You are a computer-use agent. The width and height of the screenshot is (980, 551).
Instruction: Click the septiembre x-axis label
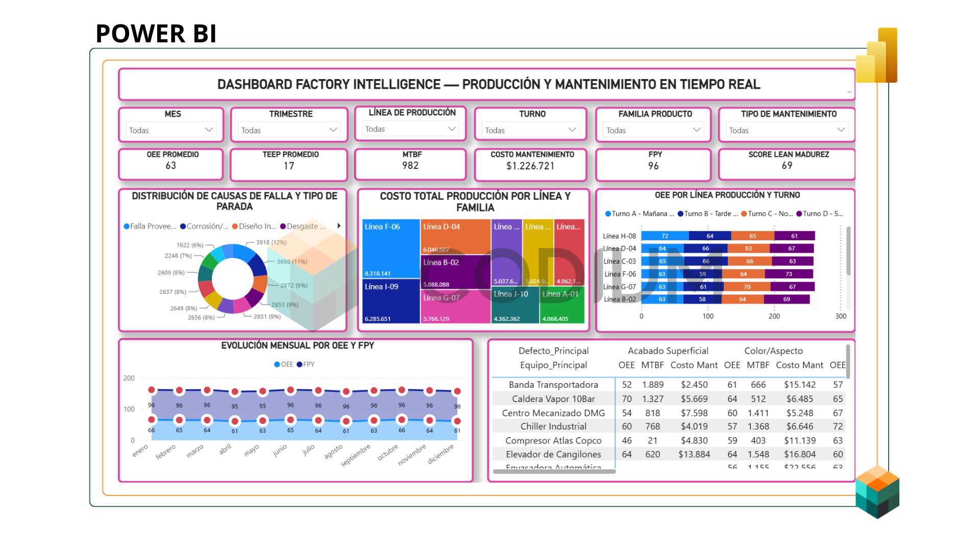[356, 455]
